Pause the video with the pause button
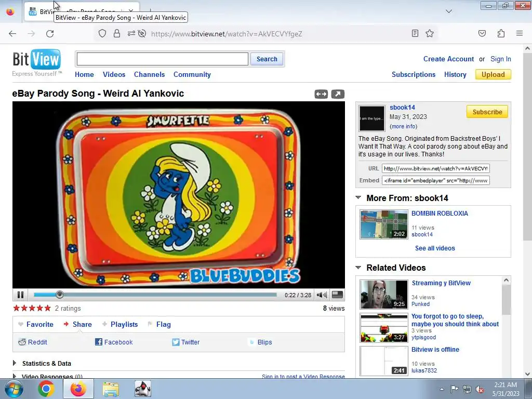The height and width of the screenshot is (399, 532). (20, 295)
